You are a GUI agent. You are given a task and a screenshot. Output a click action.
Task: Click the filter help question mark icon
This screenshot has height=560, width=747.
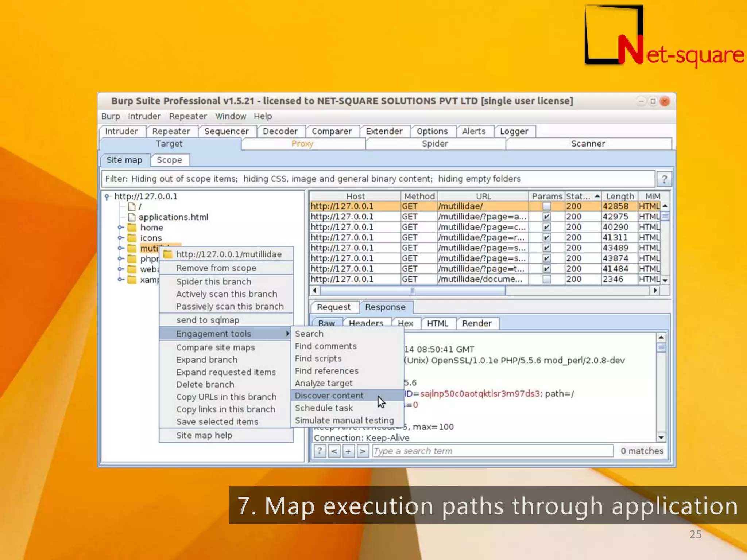pyautogui.click(x=664, y=179)
